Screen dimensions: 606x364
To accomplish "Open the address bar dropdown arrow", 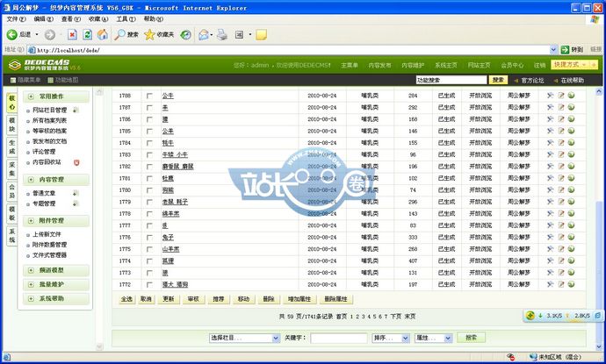I will coord(553,50).
